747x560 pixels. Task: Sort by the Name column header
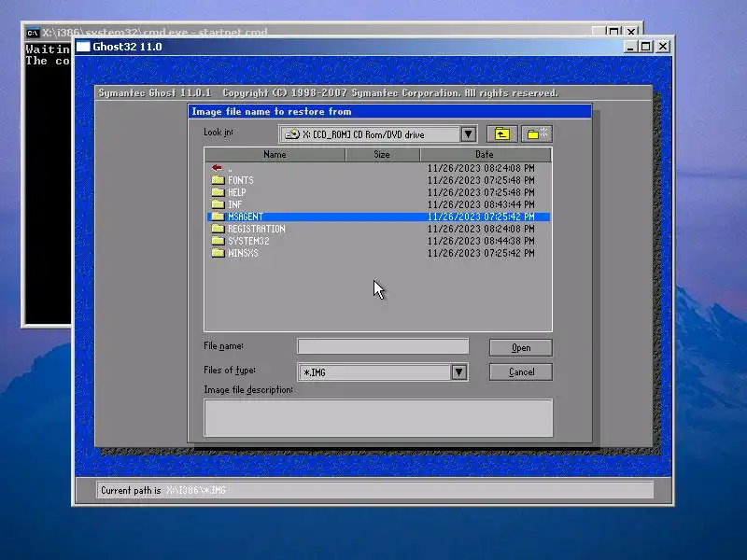(x=275, y=154)
